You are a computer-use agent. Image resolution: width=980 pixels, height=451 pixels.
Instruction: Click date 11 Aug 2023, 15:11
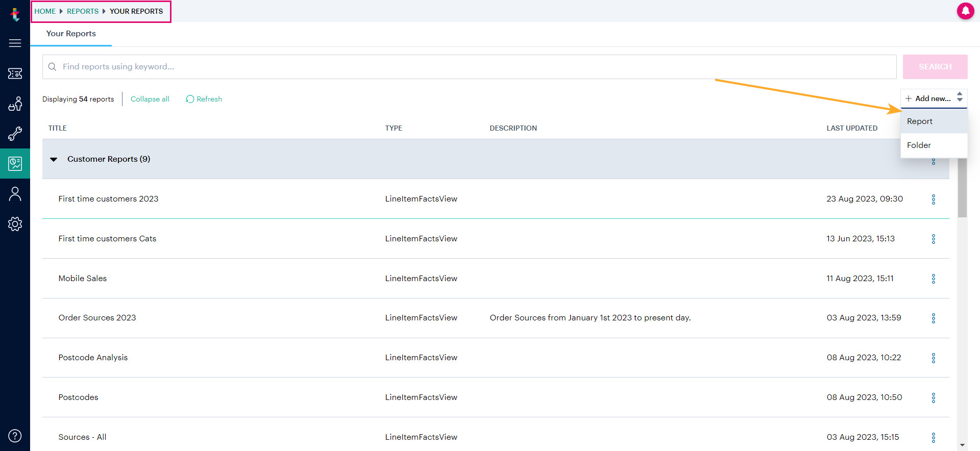coord(860,279)
